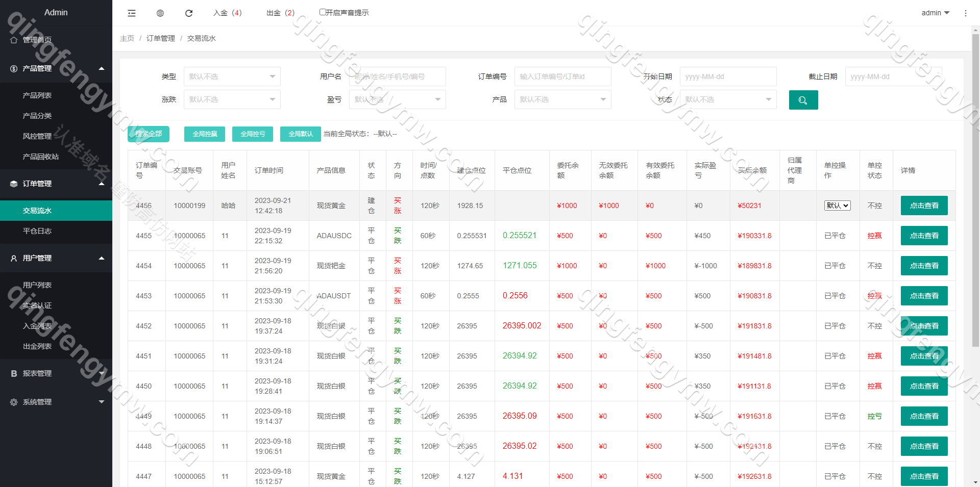Viewport: 980px width, 487px height.
Task: Click 点击查看 for order 4449
Action: point(924,416)
